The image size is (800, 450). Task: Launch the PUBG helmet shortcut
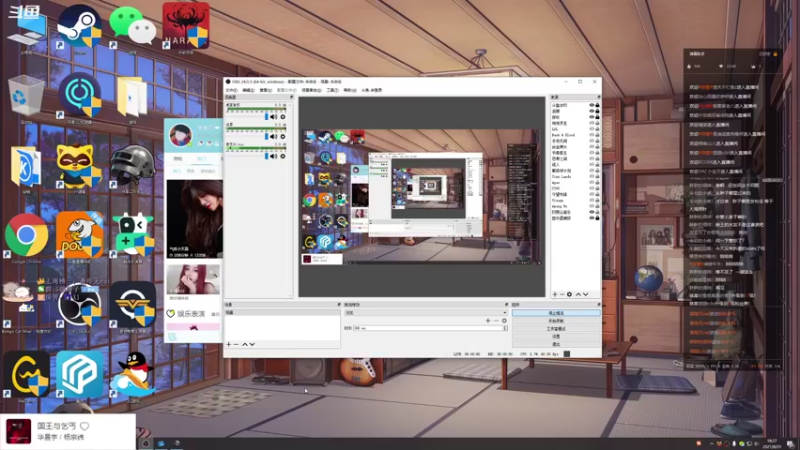132,165
